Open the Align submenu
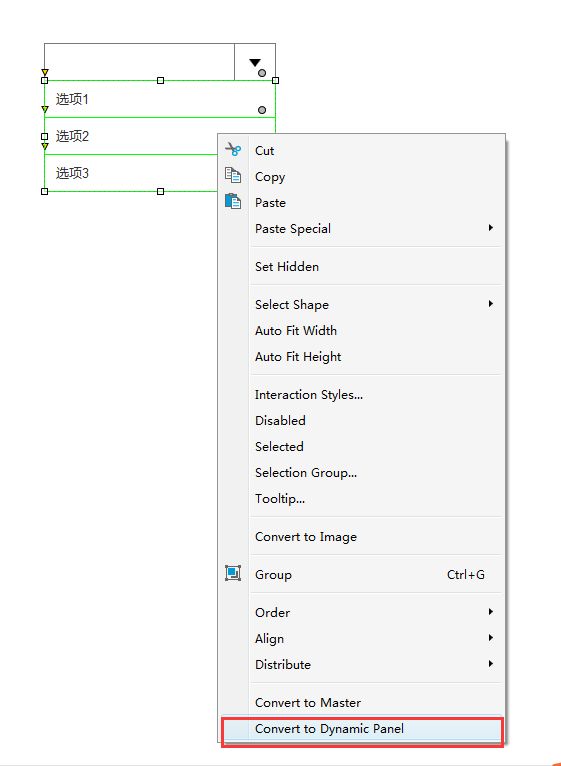561x766 pixels. [x=361, y=638]
